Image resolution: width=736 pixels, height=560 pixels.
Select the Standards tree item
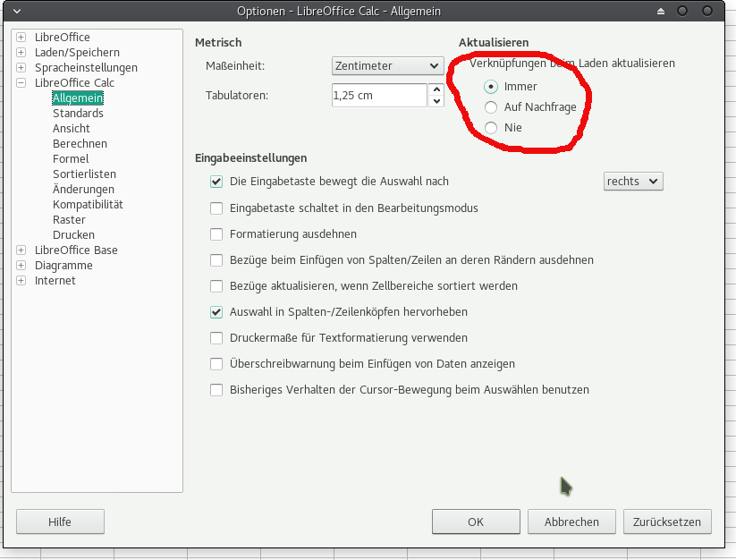(x=78, y=113)
